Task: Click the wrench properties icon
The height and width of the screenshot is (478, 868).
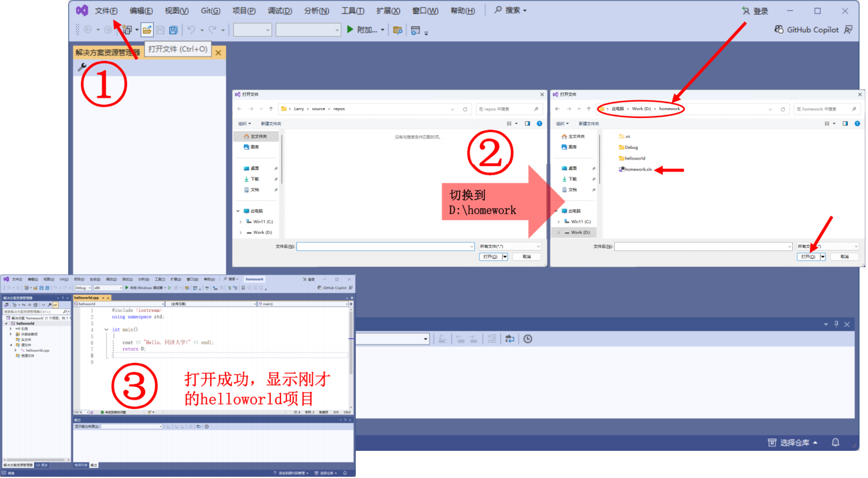Action: coord(82,67)
